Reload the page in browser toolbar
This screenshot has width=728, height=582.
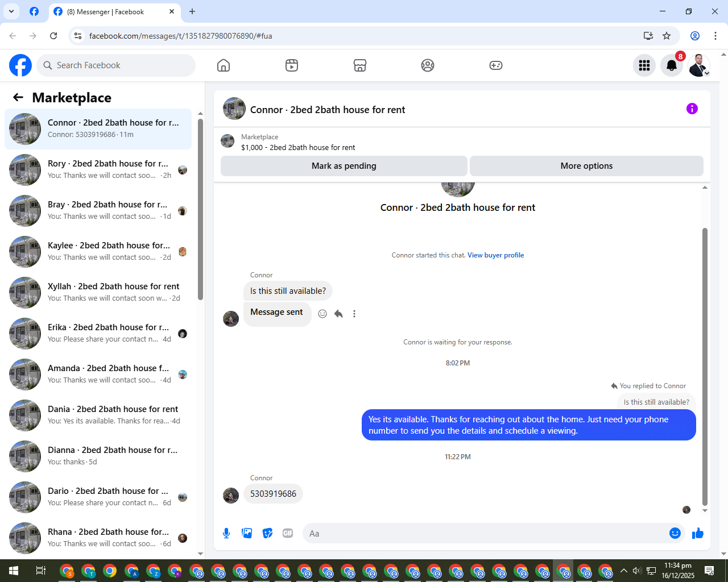coord(53,36)
